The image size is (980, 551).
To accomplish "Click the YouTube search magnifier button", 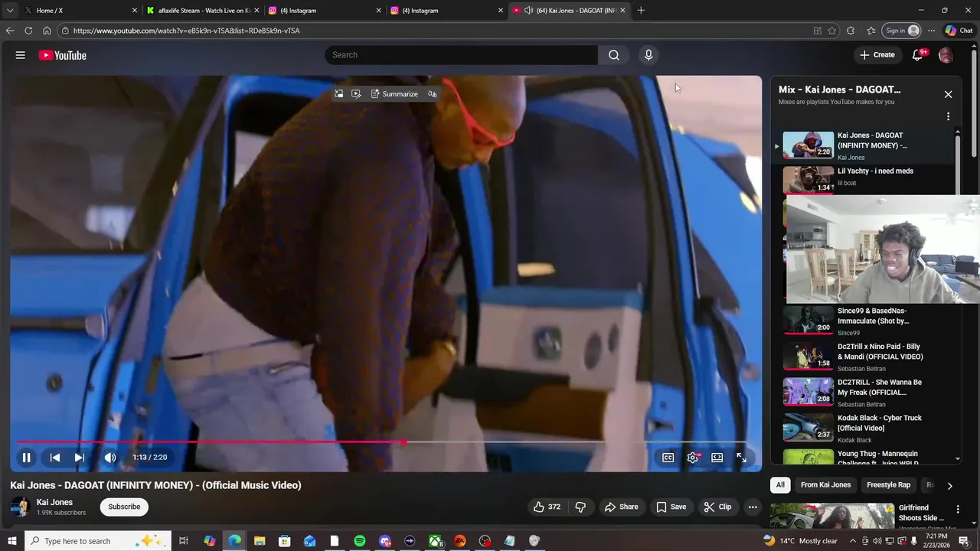I will click(x=613, y=55).
